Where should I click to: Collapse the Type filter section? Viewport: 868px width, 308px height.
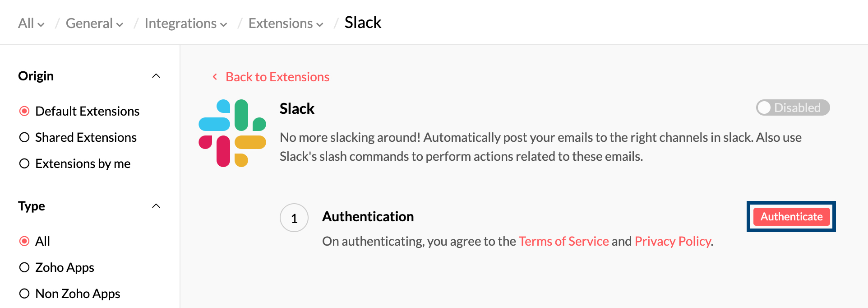[x=156, y=205]
